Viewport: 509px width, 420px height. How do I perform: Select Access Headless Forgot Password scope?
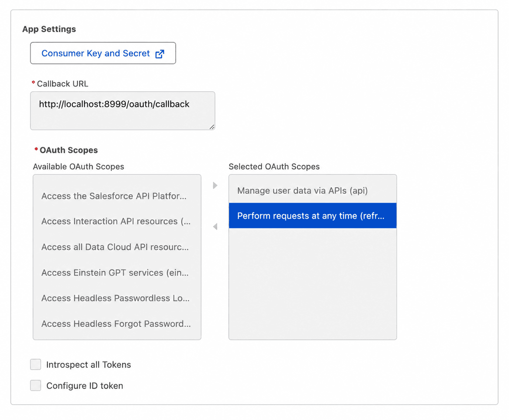coord(117,324)
